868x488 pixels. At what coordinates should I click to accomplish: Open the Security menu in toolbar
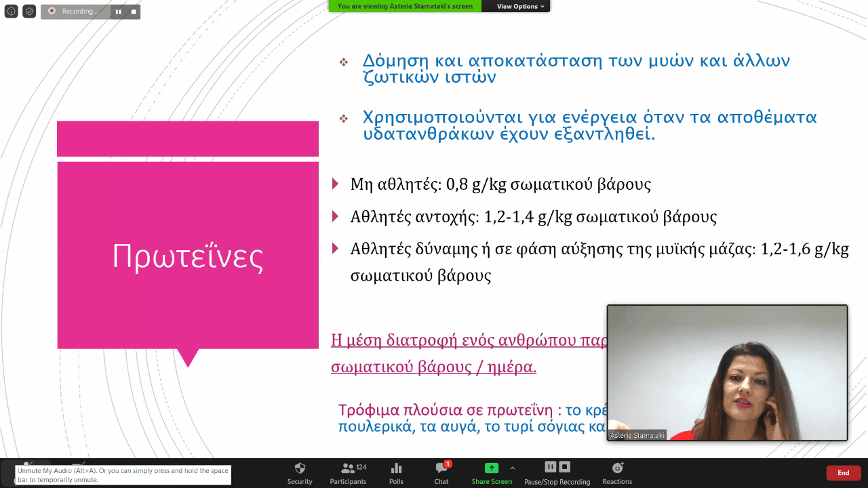point(300,474)
